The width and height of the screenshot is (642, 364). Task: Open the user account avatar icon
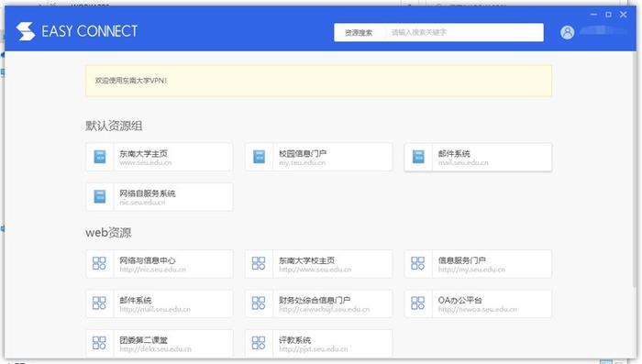coord(567,32)
